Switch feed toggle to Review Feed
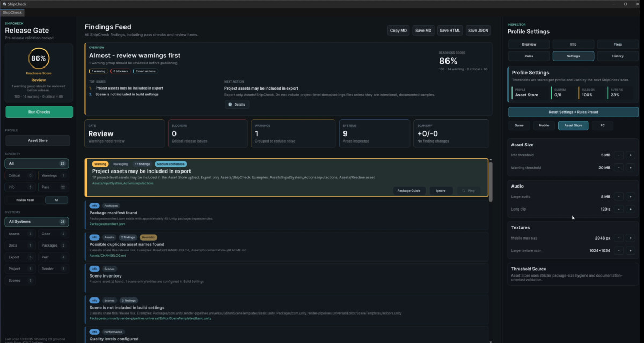 [25, 200]
